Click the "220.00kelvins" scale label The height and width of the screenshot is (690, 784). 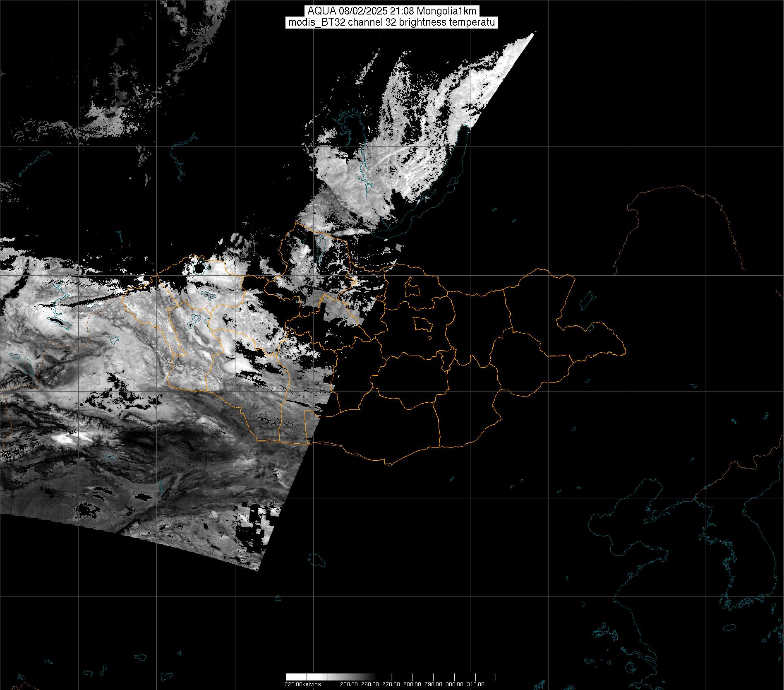(302, 684)
